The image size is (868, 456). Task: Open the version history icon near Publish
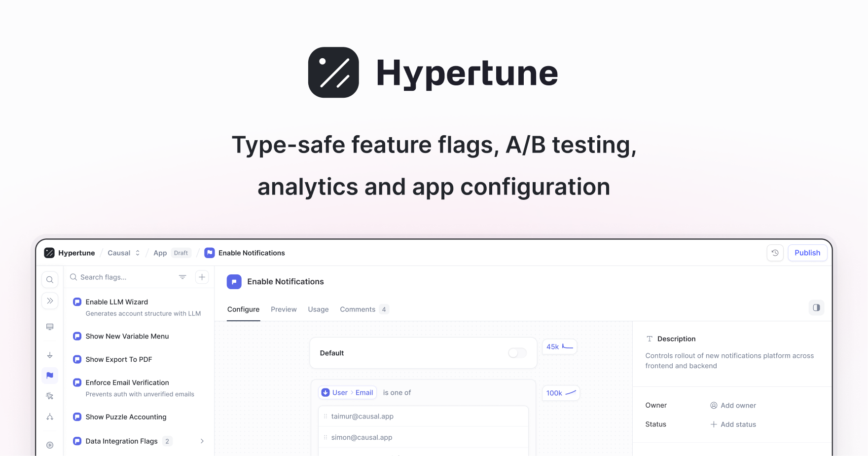775,253
